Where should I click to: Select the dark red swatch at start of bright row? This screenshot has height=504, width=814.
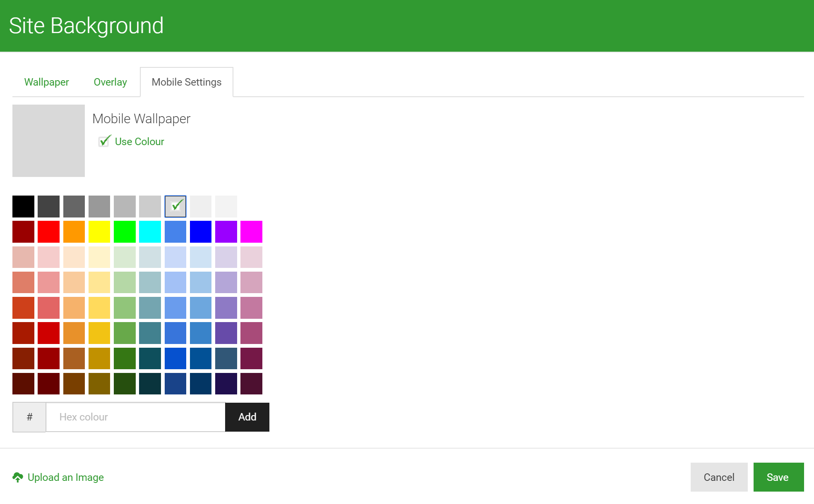point(23,232)
